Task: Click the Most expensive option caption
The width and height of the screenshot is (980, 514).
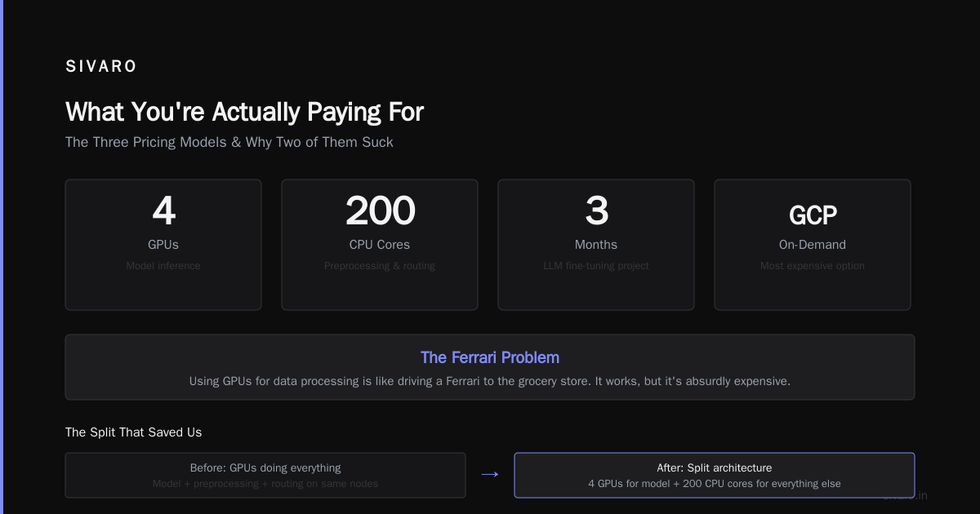Action: coord(813,266)
